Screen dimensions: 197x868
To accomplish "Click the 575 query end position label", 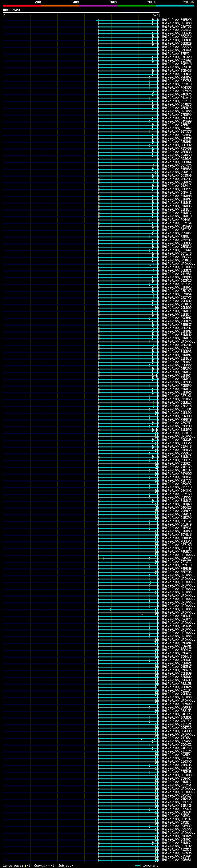I will coord(155,15).
